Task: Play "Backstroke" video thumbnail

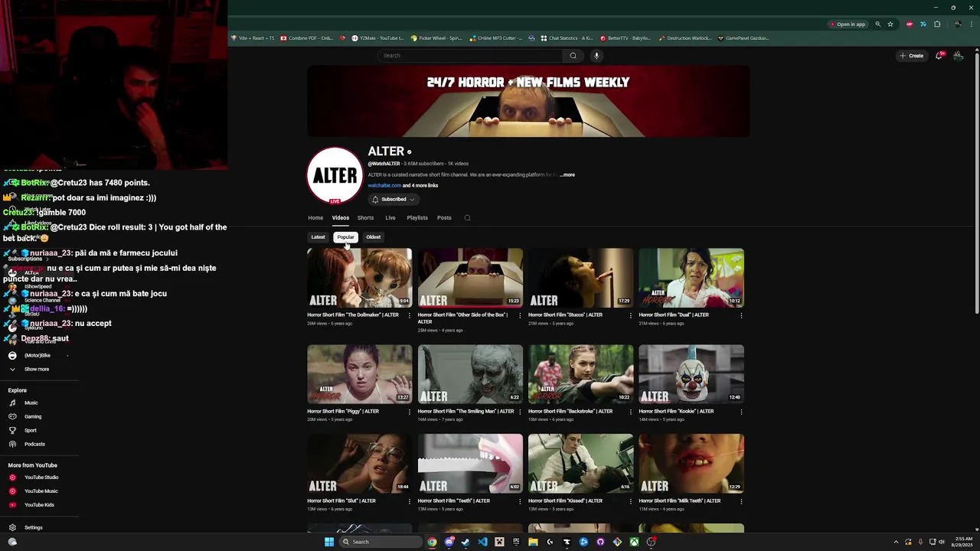Action: click(581, 374)
